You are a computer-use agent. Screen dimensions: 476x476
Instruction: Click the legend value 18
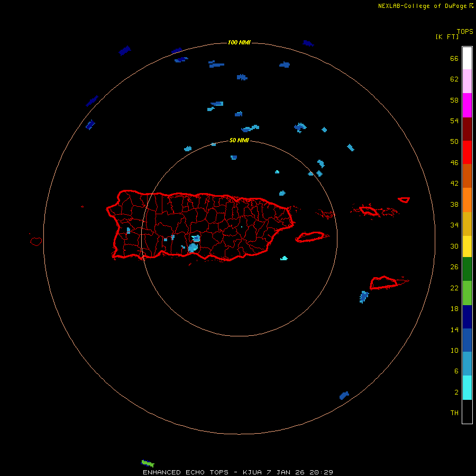454,309
